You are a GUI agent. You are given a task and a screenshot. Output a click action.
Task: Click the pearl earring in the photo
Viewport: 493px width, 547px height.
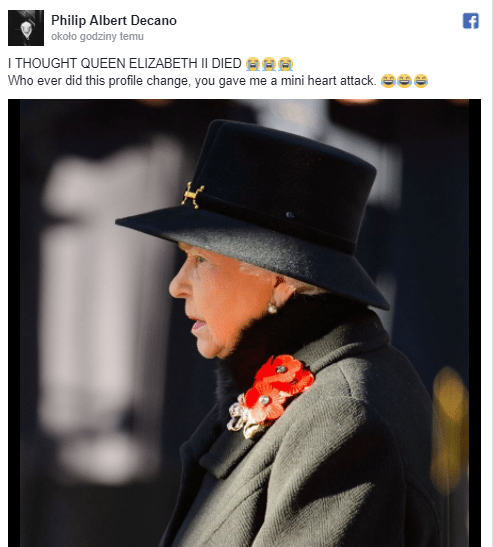coord(272,308)
